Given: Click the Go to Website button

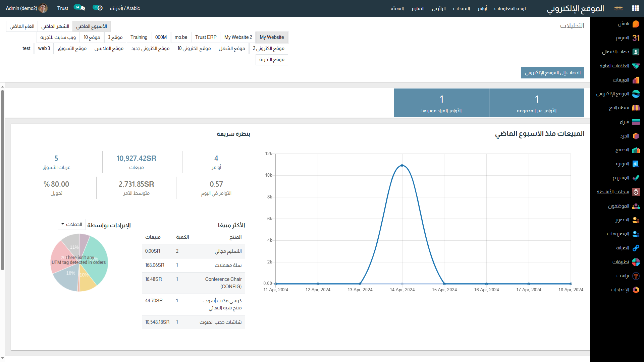Looking at the screenshot, I should pos(552,73).
